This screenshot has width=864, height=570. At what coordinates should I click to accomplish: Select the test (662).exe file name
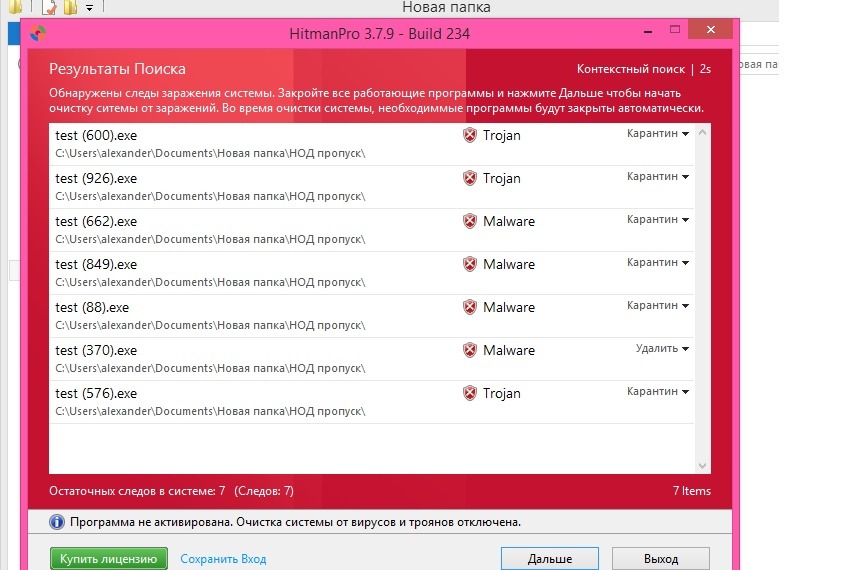click(x=96, y=221)
